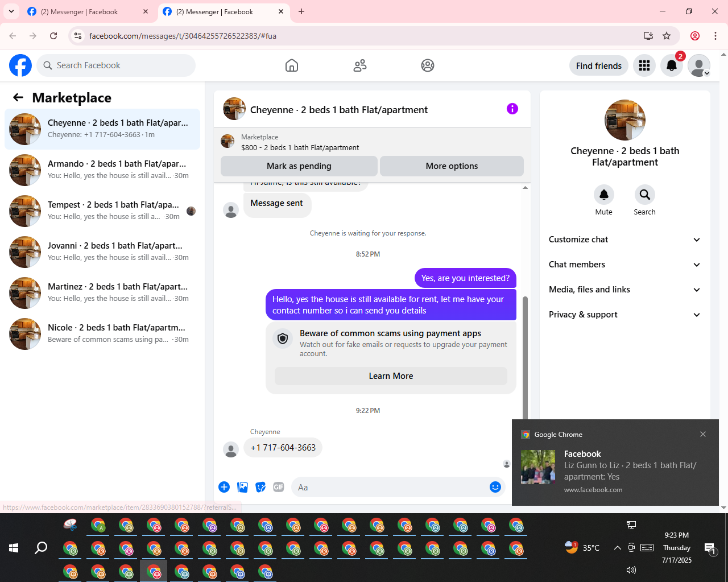
Task: Click the Marketplace back arrow
Action: (x=18, y=97)
